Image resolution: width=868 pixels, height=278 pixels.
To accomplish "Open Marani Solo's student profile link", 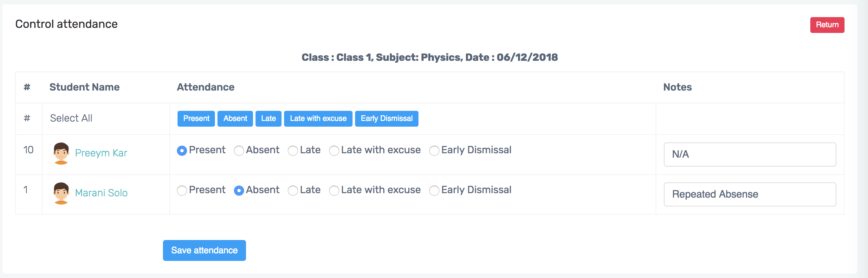I will click(101, 193).
